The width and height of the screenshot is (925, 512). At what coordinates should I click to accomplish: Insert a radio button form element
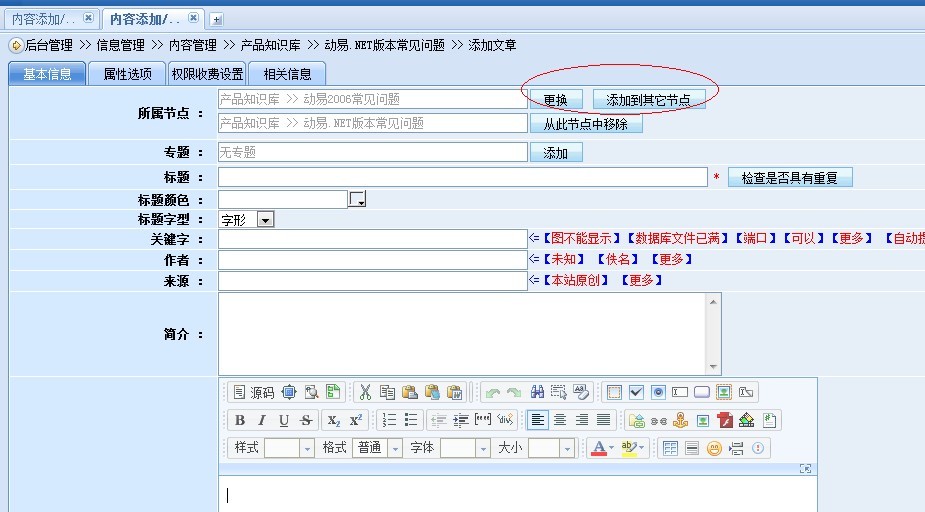tap(658, 392)
